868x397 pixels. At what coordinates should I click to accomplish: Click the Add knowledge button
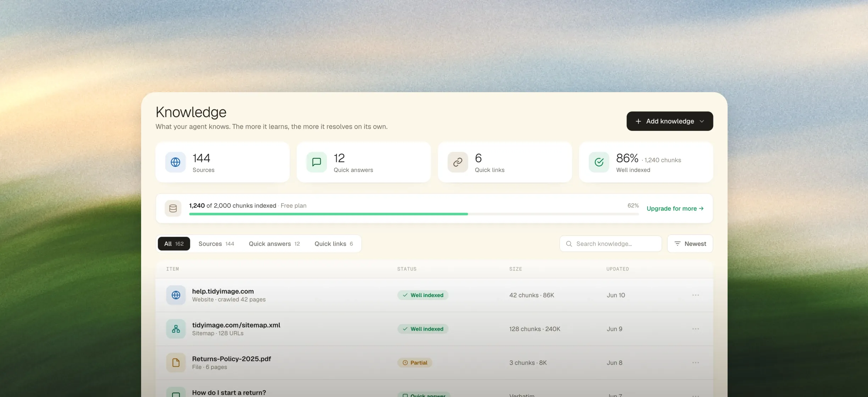click(x=669, y=121)
